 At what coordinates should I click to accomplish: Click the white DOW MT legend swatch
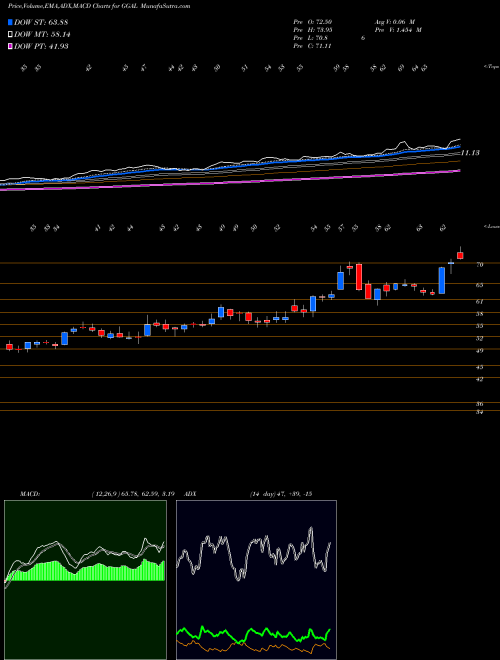tap(10, 35)
